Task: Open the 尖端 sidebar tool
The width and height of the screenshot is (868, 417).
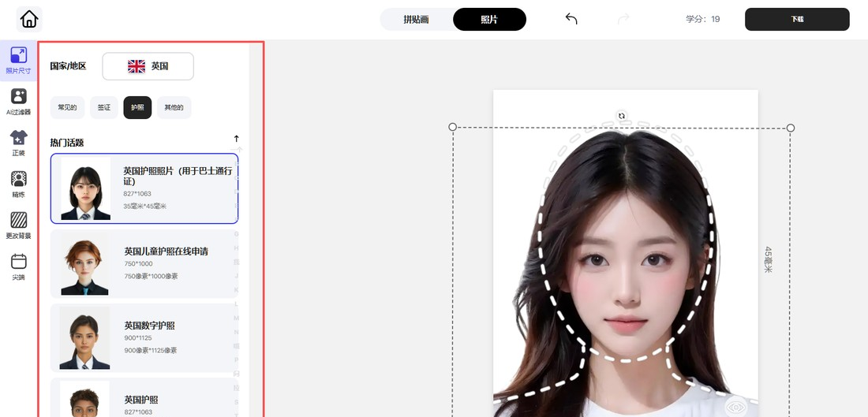Action: 18,267
